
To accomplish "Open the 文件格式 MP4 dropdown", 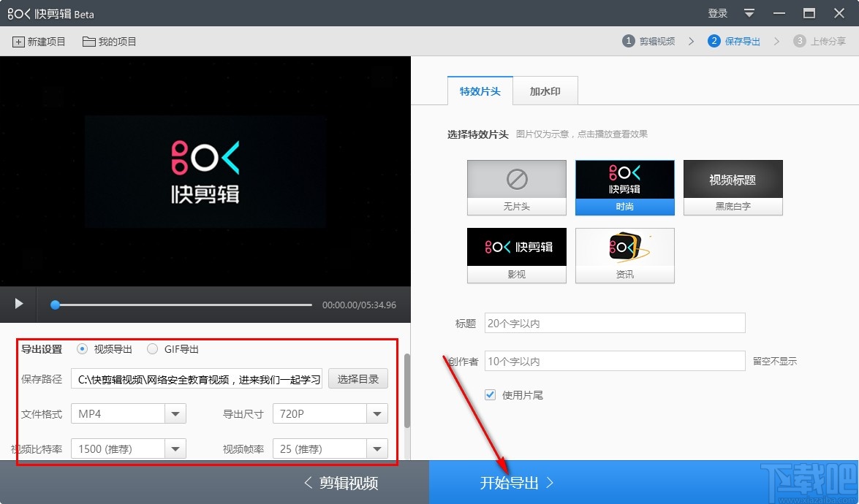I will click(128, 413).
